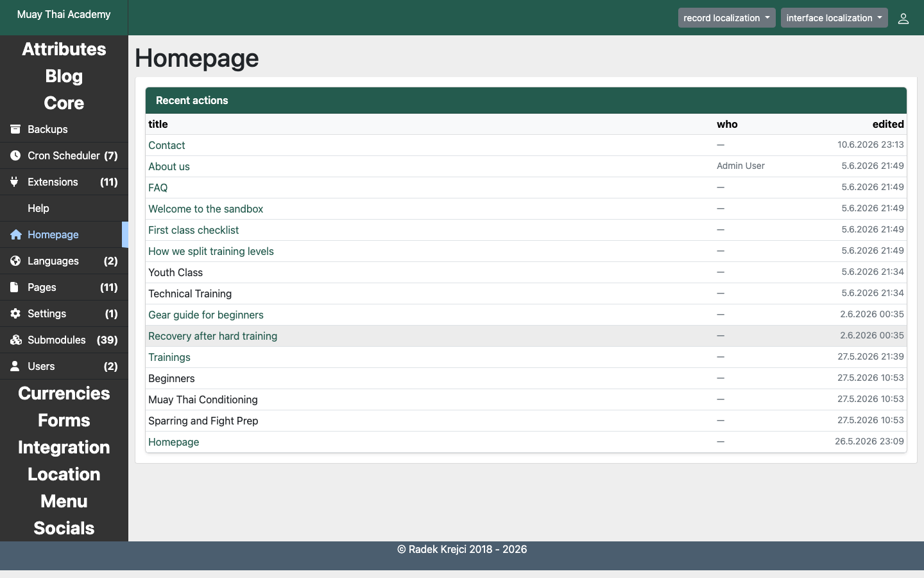The width and height of the screenshot is (924, 578).
Task: Expand the Blog sidebar section
Action: pyautogui.click(x=64, y=76)
